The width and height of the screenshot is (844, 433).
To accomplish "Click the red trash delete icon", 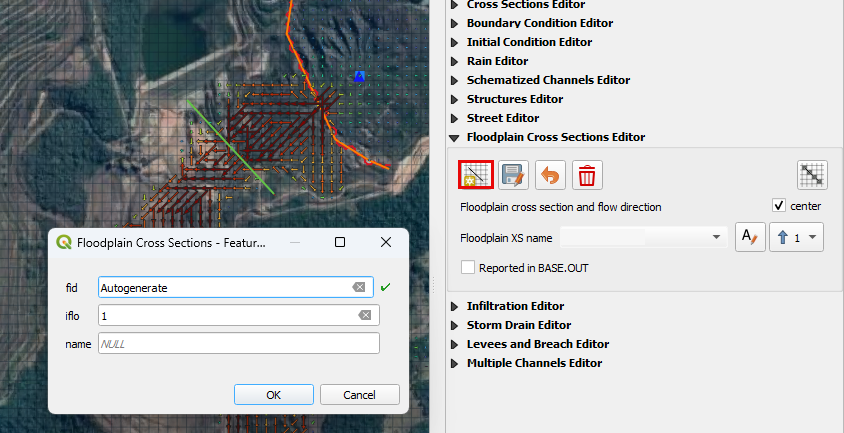I will (587, 175).
